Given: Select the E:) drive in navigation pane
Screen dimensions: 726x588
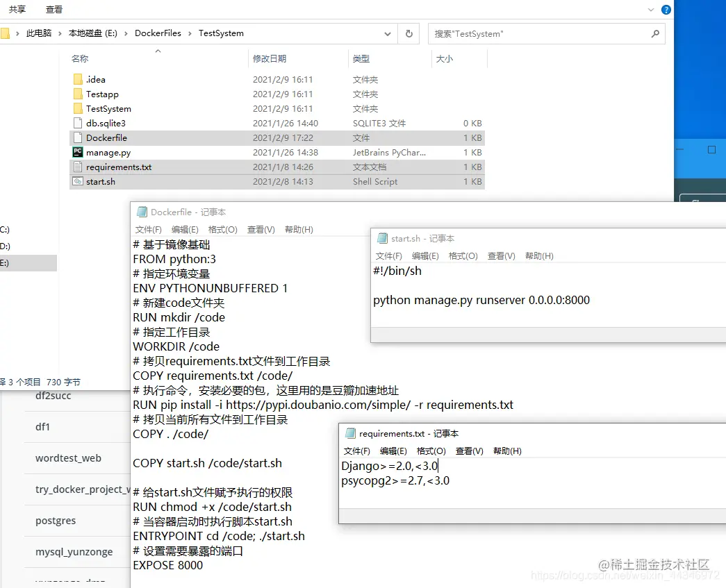Looking at the screenshot, I should pyautogui.click(x=28, y=263).
